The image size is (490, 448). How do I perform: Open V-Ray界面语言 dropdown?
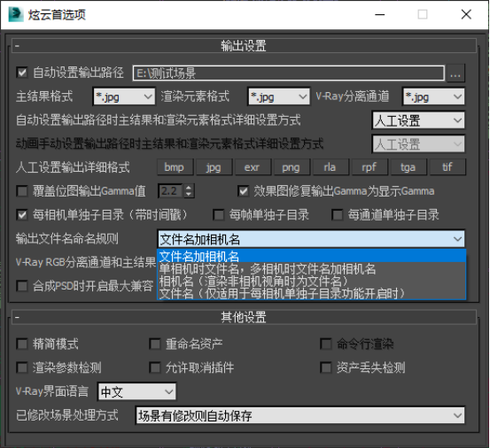click(x=136, y=391)
